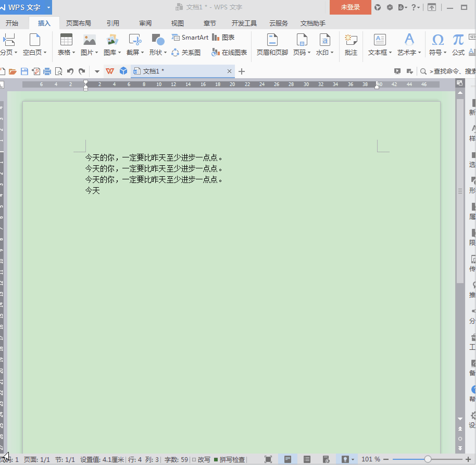The width and height of the screenshot is (476, 465).
Task: Insert 艺术字 word art
Action: tap(409, 45)
